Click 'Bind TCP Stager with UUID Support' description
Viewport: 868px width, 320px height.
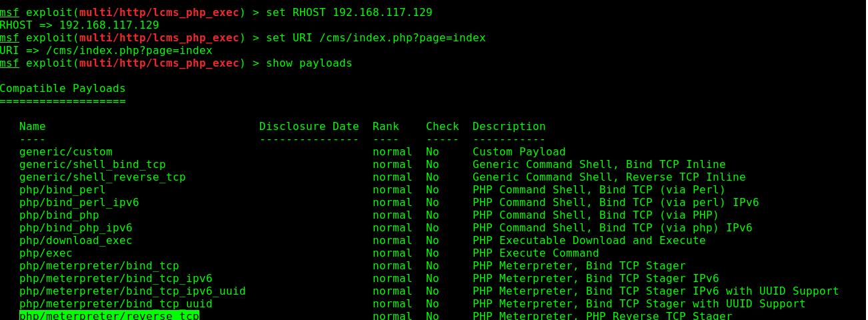pos(696,304)
